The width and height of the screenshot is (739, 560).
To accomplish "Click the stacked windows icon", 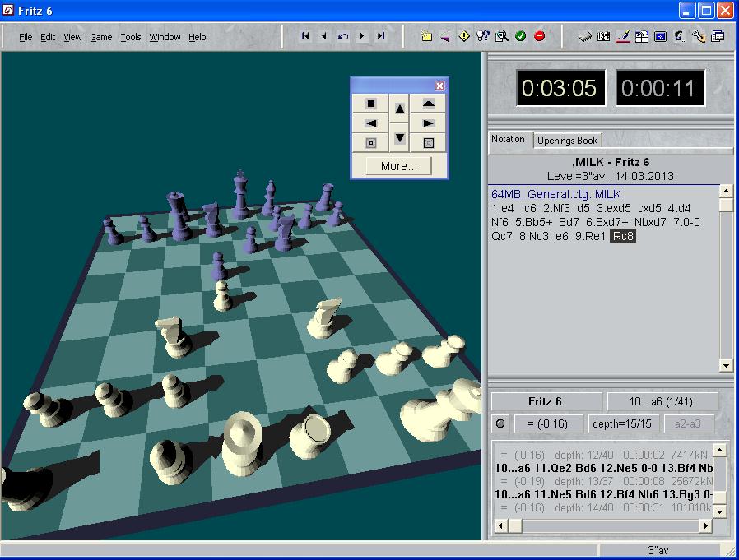I will [718, 36].
